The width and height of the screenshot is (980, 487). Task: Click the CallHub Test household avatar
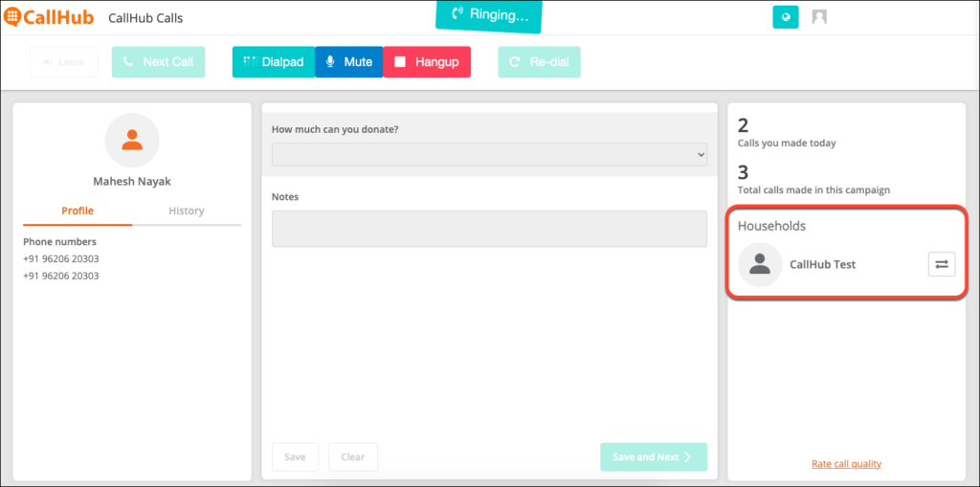pos(760,264)
